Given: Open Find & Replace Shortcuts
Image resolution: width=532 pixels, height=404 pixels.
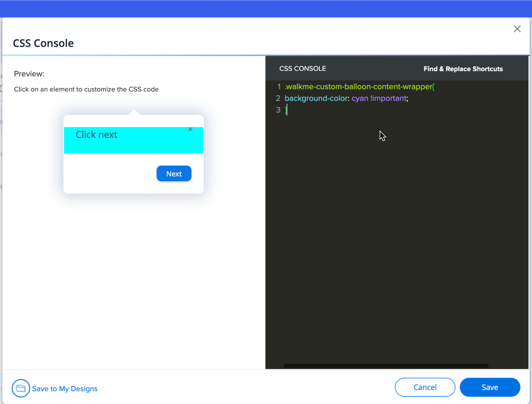Looking at the screenshot, I should pos(463,69).
